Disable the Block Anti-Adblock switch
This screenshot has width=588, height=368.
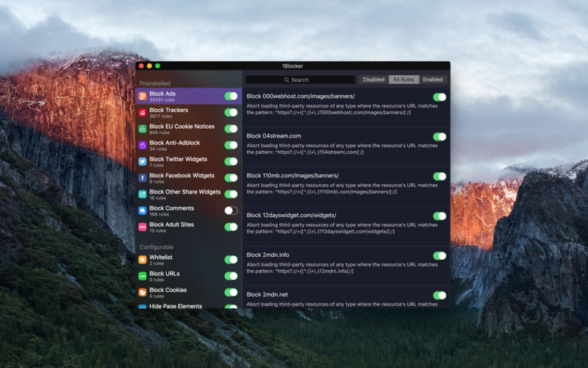[231, 145]
